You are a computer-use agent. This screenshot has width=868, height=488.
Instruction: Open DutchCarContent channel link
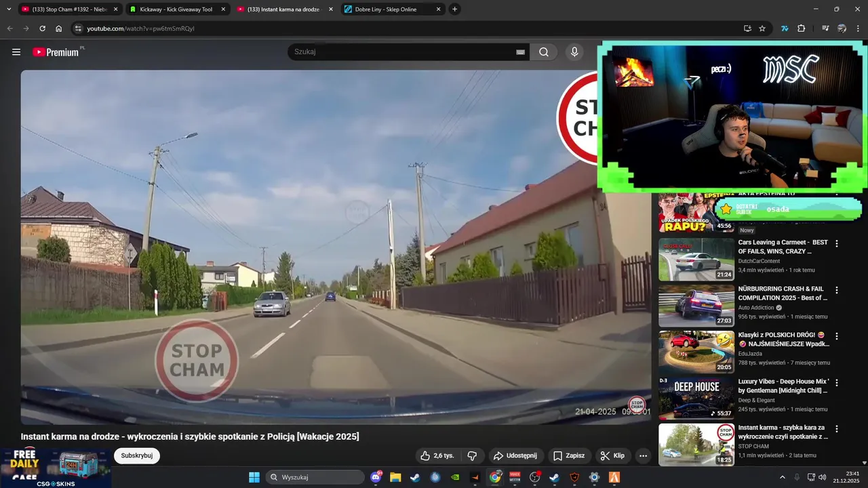(x=759, y=261)
